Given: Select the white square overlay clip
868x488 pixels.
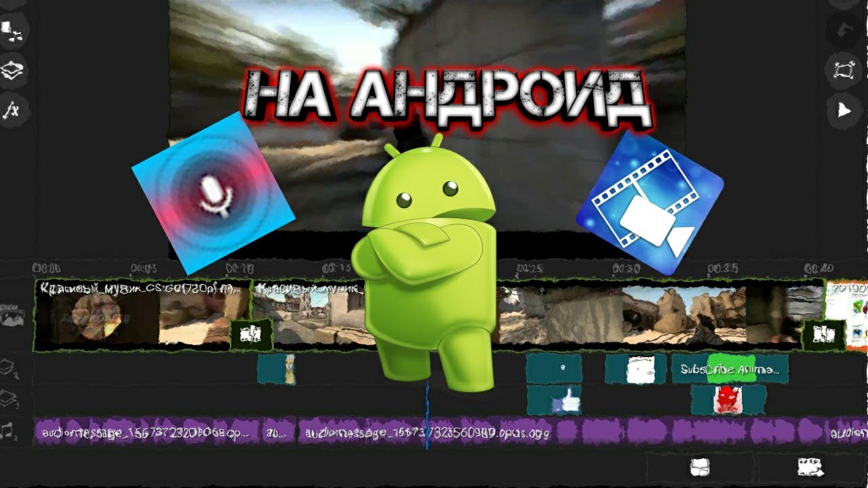Looking at the screenshot, I should coord(635,369).
